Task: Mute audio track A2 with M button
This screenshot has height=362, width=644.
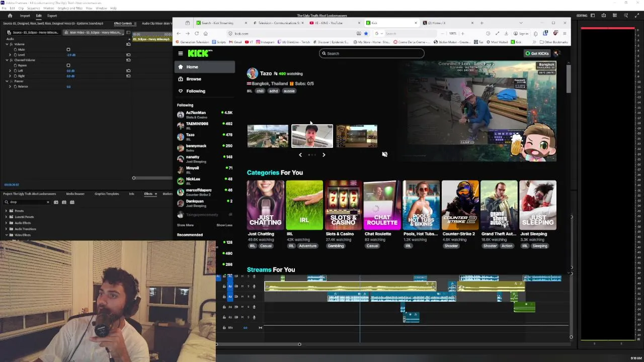Action: pyautogui.click(x=242, y=286)
